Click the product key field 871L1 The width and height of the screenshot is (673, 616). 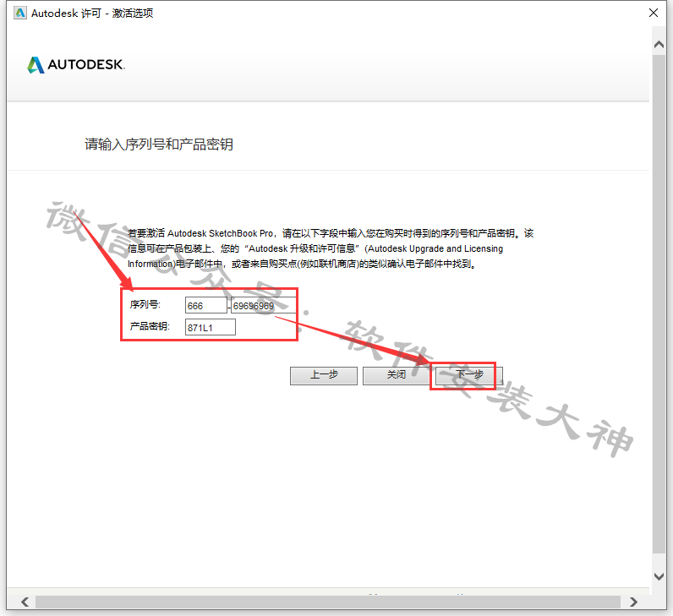click(x=211, y=327)
